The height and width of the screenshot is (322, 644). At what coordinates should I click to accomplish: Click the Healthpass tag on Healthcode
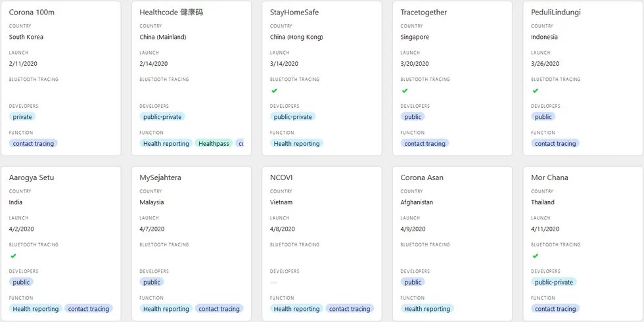(x=214, y=143)
